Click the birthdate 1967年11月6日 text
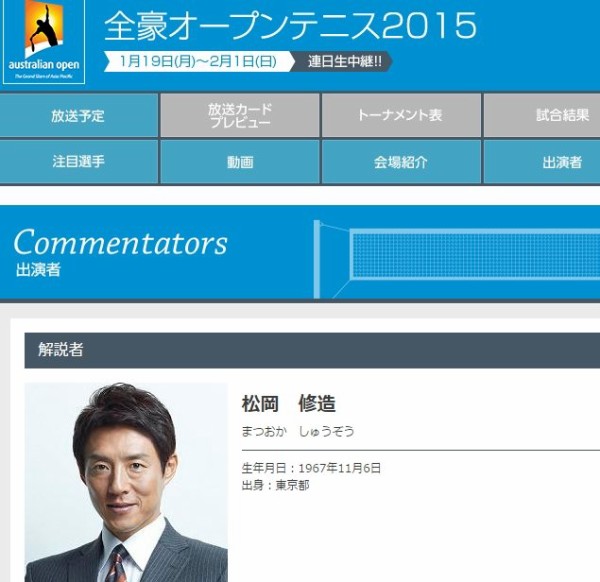Viewport: 600px width, 582px height. pyautogui.click(x=340, y=468)
